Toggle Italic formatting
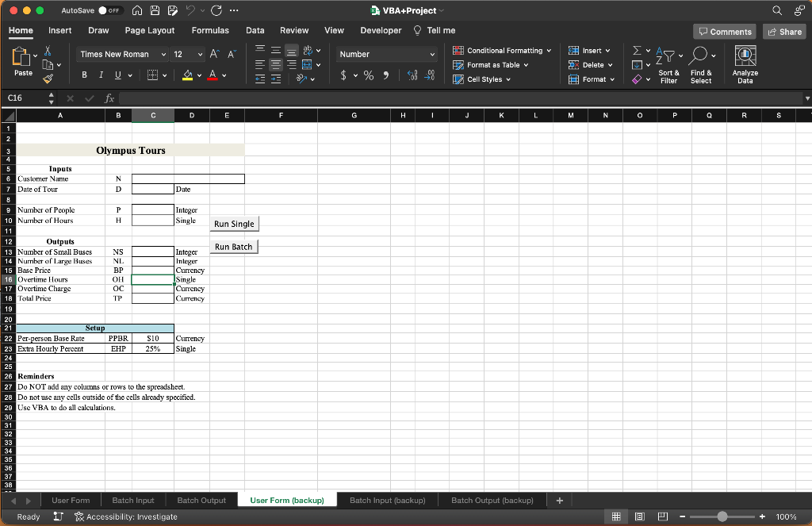 pos(100,75)
